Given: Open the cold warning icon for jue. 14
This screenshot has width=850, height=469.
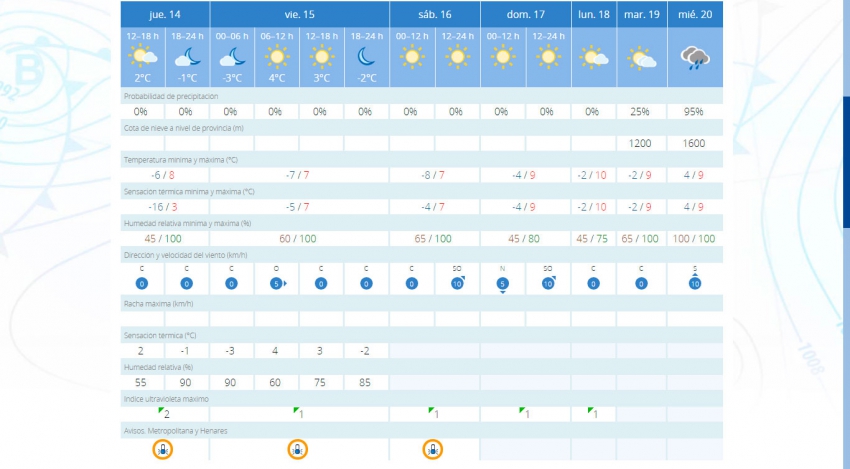Looking at the screenshot, I should click(x=163, y=449).
